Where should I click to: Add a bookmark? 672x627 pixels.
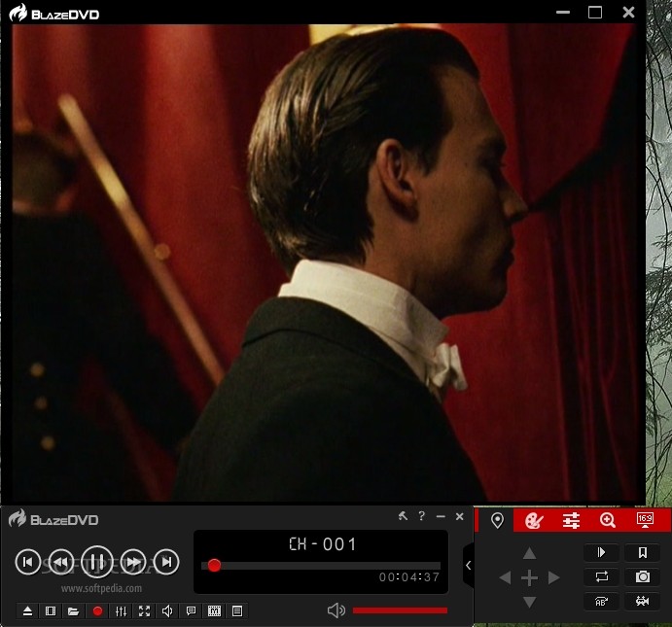[643, 552]
